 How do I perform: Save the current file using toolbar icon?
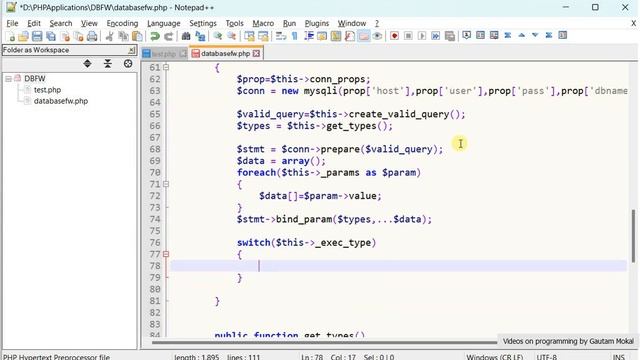[37, 36]
